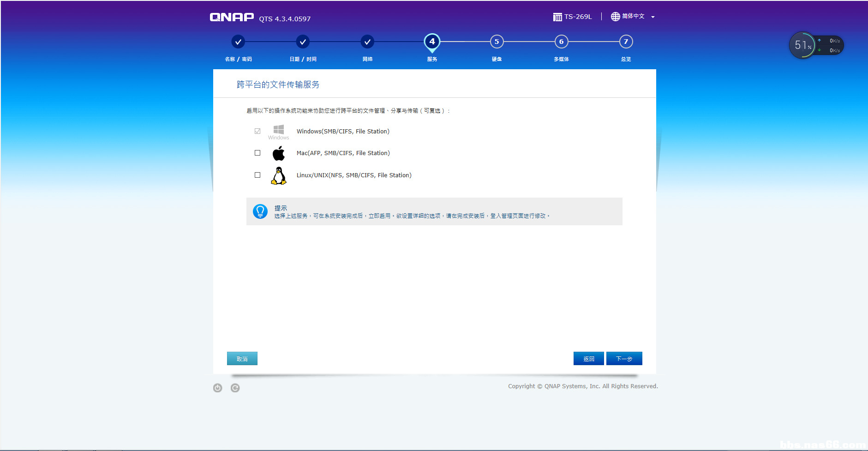Click the completed checkmark on 名称/密码 step
Screen dimensions: 868x451
(x=238, y=41)
